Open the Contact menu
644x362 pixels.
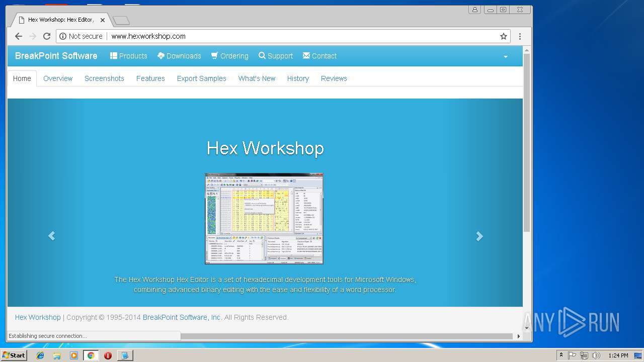click(x=319, y=56)
